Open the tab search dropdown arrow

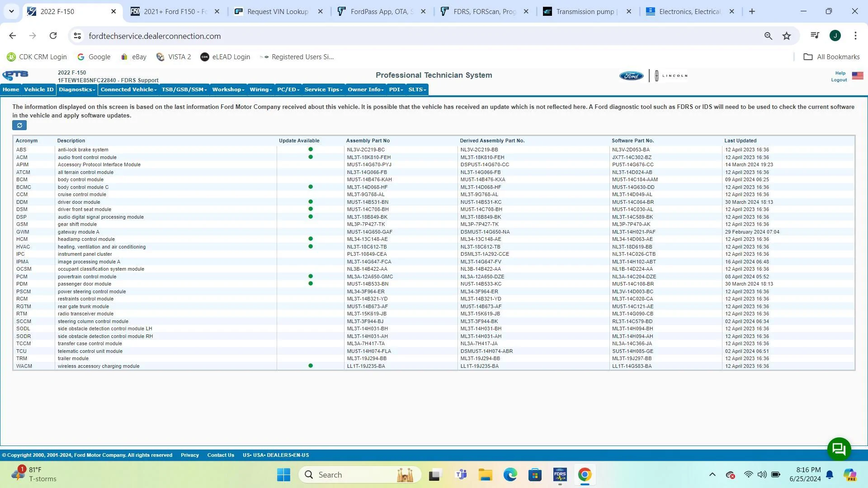tap(11, 11)
